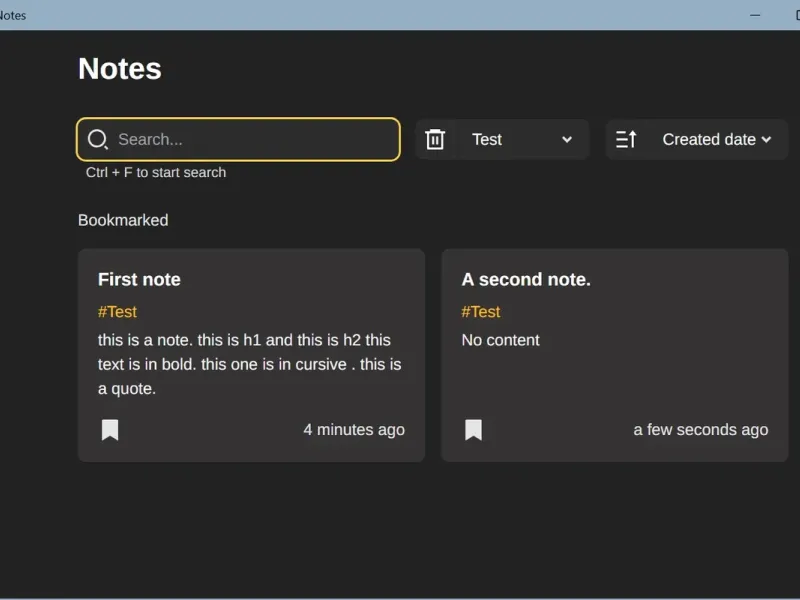Open the note titled A second note.
Image resolution: width=800 pixels, height=600 pixels.
(x=526, y=280)
